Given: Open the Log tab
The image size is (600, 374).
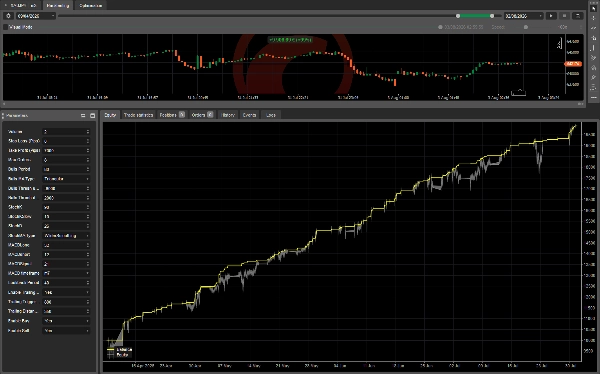Looking at the screenshot, I should click(x=271, y=115).
